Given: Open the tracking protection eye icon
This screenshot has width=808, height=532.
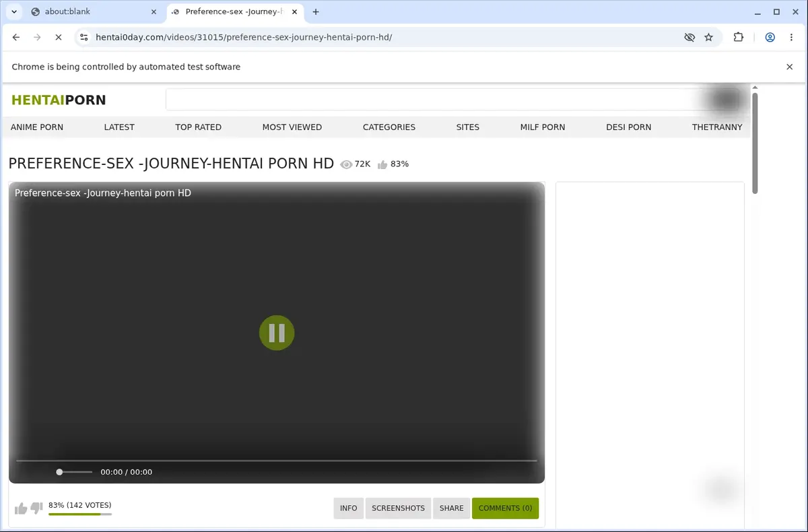Looking at the screenshot, I should (x=689, y=37).
